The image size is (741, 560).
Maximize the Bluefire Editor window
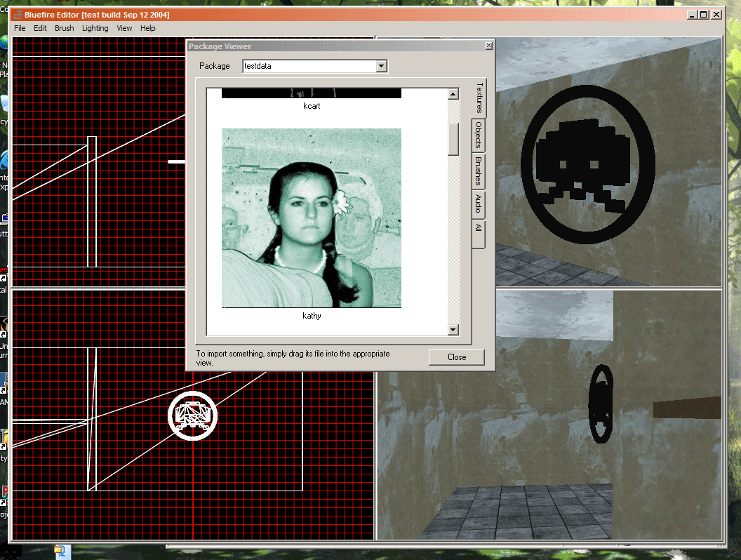(704, 15)
